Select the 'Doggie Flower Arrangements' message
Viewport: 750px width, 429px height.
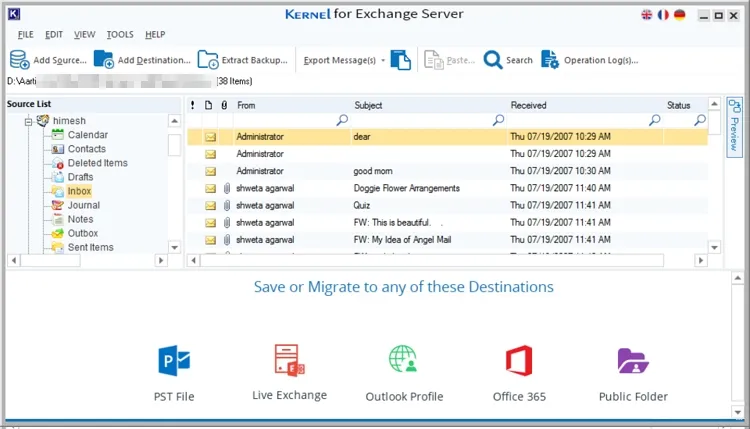point(447,188)
